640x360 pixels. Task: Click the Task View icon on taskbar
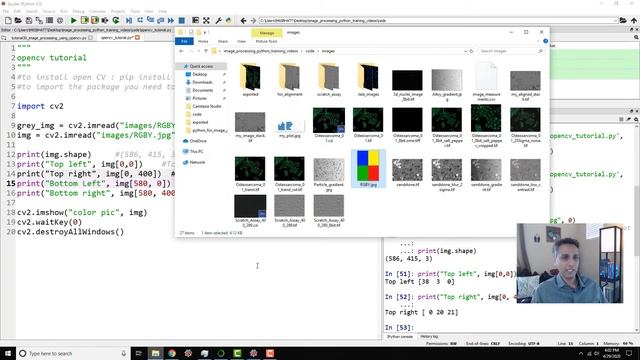click(x=138, y=353)
